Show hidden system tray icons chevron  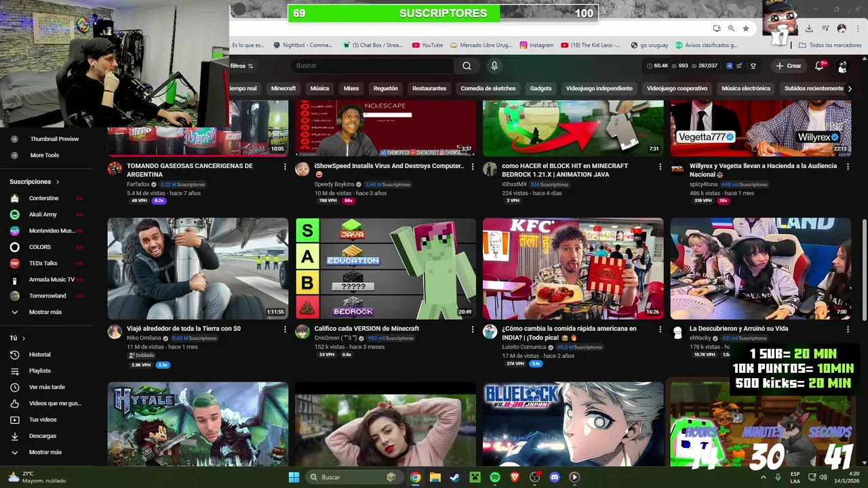tap(764, 477)
